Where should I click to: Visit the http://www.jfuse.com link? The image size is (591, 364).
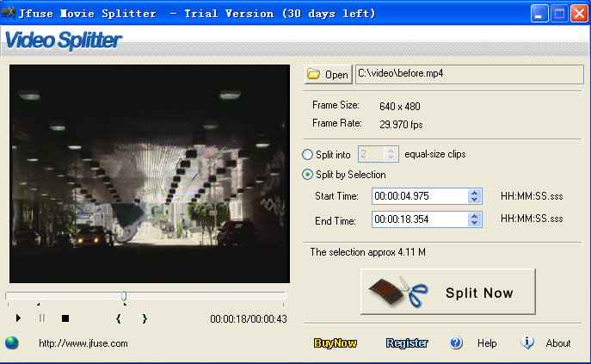pyautogui.click(x=83, y=343)
